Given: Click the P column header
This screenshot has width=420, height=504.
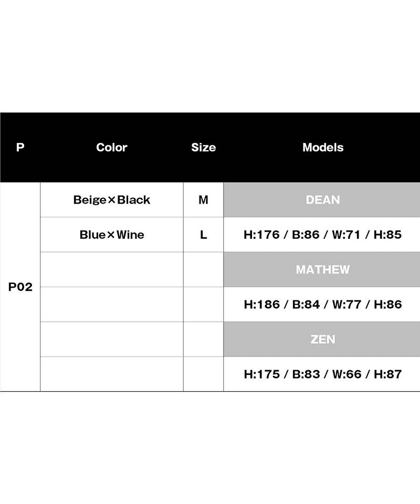Looking at the screenshot, I should [x=20, y=148].
